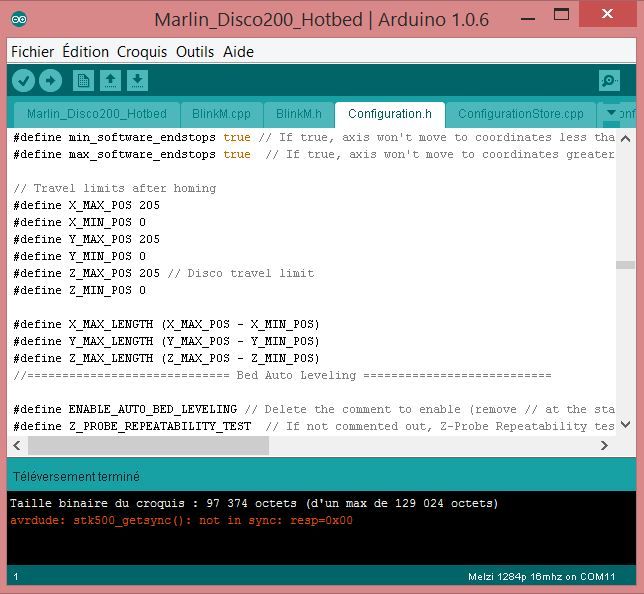The image size is (644, 594).
Task: Click 'Melzi 1284p 16mhz on COM11' status text
Action: click(x=541, y=577)
